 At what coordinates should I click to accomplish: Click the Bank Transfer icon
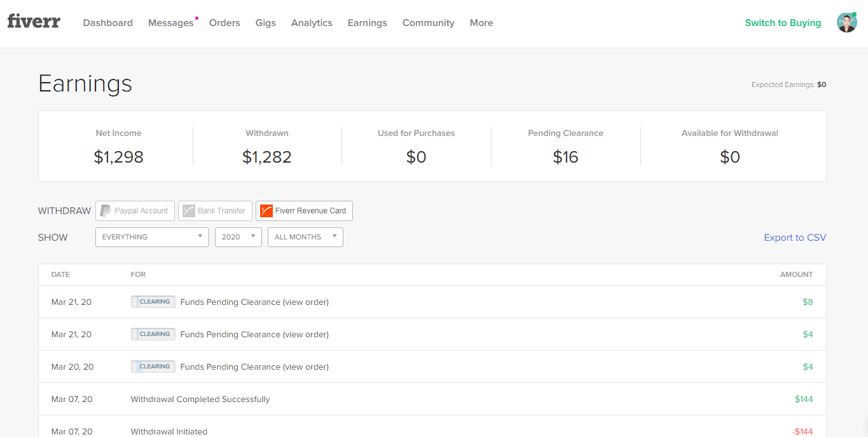coord(188,211)
